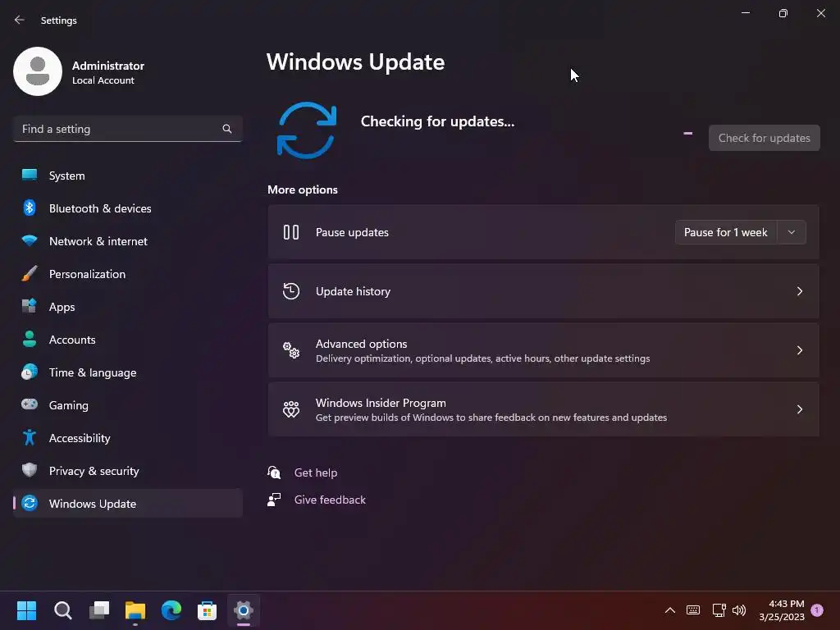Click the Privacy & security shield icon
840x630 pixels.
pyautogui.click(x=30, y=470)
